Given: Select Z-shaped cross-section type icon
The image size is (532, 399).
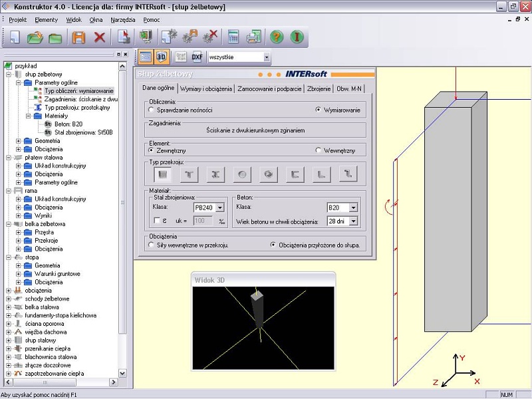Looking at the screenshot, I should click(x=348, y=174).
